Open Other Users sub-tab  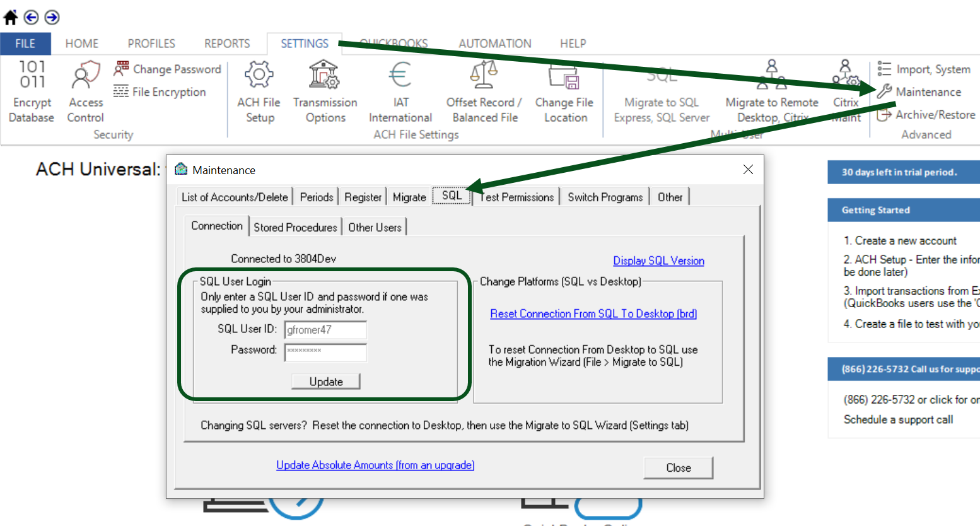[x=375, y=227]
